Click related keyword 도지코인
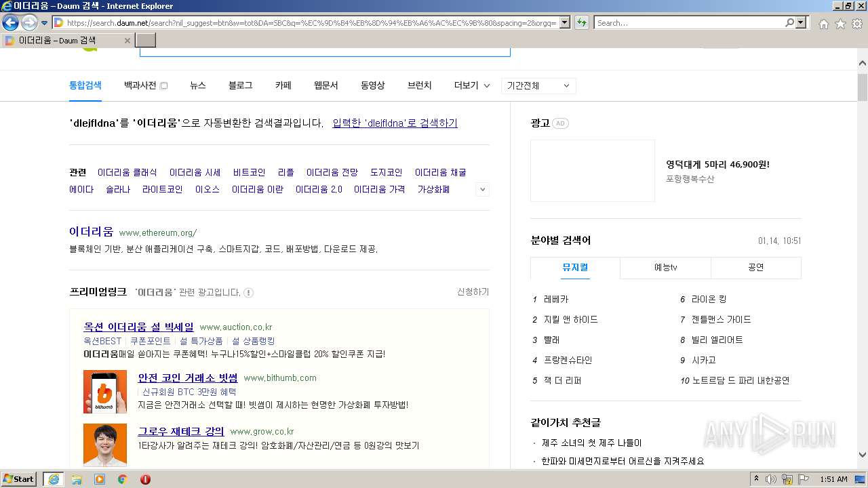868x488 pixels. pos(387,172)
